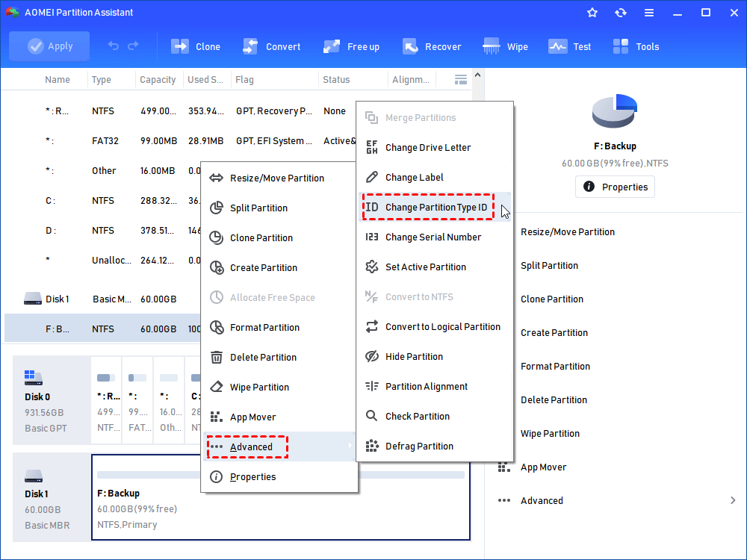Viewport: 747px width, 560px height.
Task: Select the Disk 1 Basic MBR row in list
Action: 102,299
